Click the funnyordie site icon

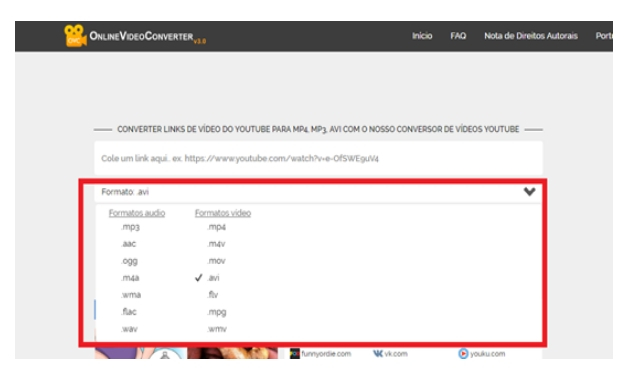[295, 354]
